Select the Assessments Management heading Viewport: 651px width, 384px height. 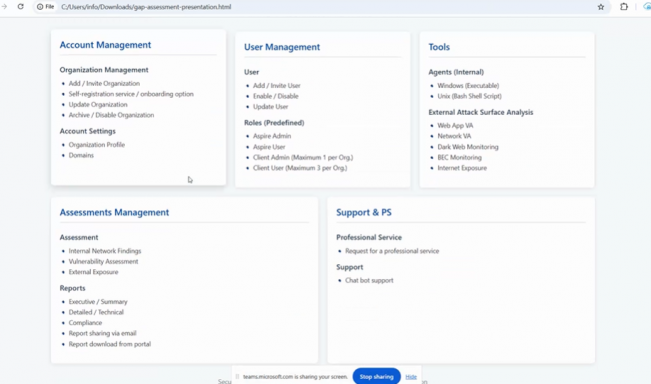pos(114,213)
